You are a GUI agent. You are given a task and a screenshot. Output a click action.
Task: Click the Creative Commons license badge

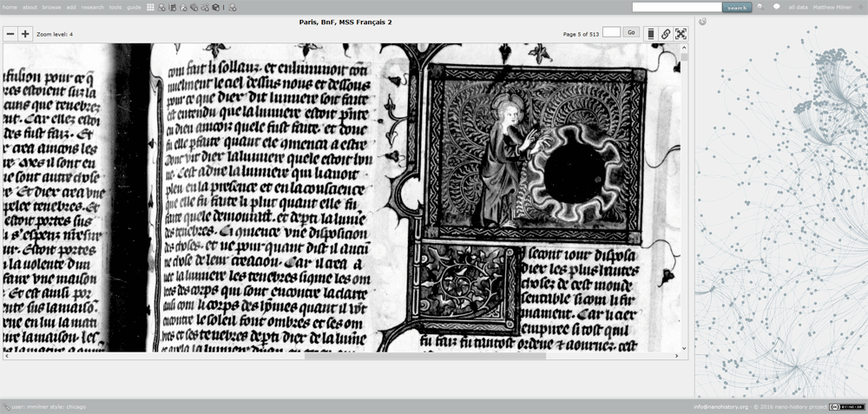846,407
